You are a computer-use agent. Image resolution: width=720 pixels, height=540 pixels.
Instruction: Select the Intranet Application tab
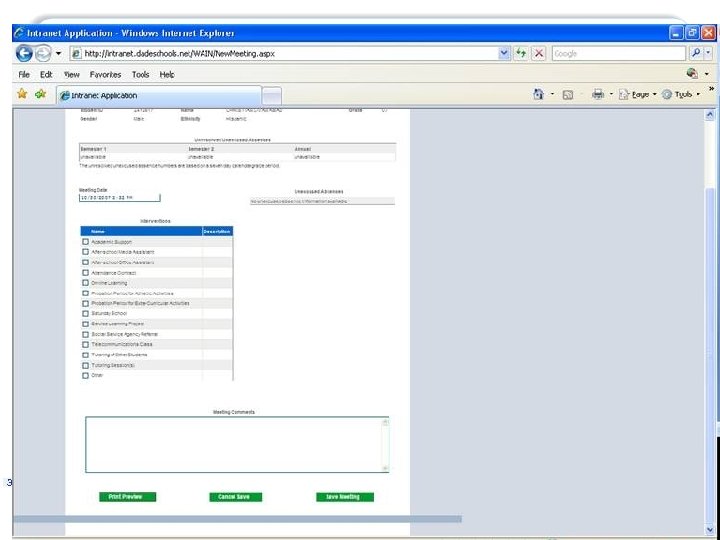point(158,96)
